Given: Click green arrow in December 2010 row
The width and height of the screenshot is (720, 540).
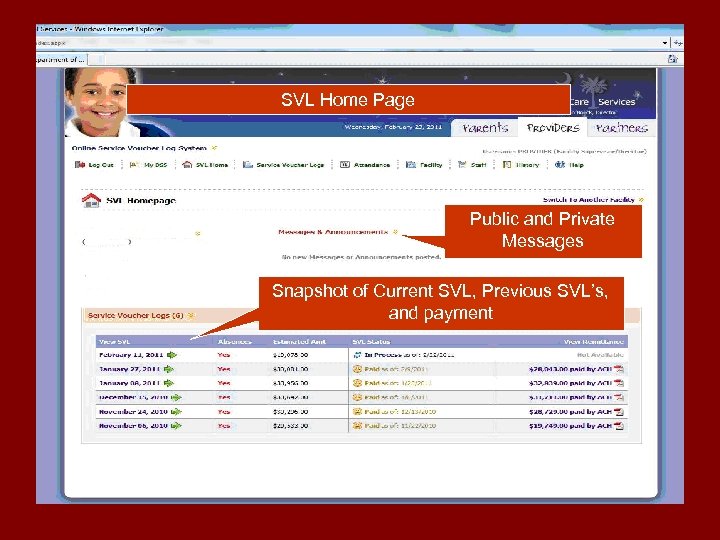Looking at the screenshot, I should 176,397.
